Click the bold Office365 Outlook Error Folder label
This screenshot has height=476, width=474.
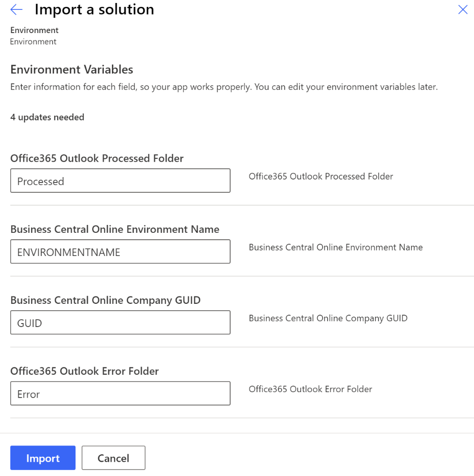tap(84, 371)
